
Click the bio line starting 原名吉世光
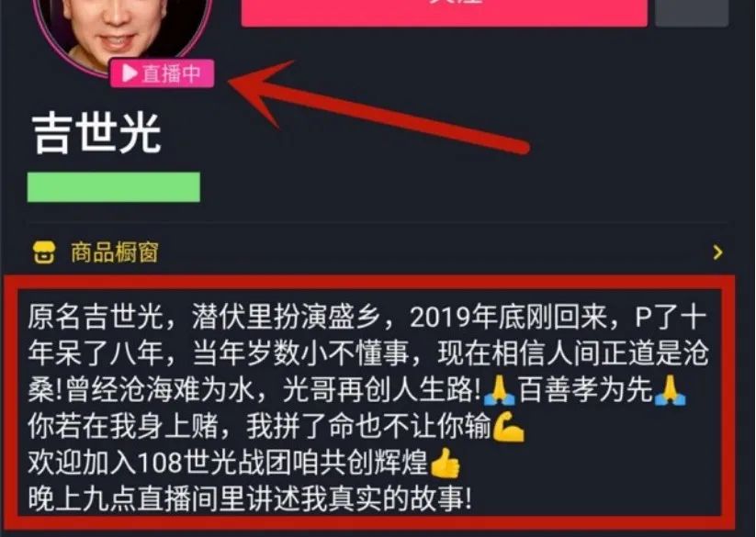click(367, 317)
